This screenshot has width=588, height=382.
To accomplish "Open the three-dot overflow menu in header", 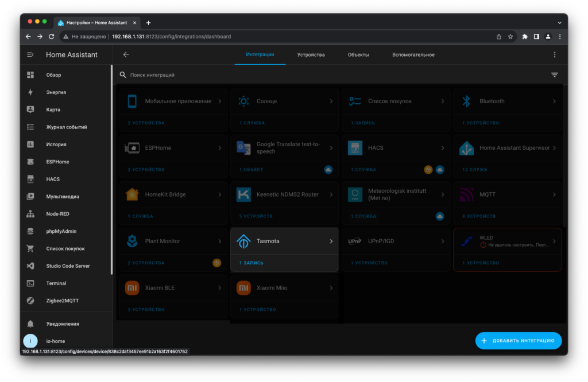I will (x=555, y=54).
